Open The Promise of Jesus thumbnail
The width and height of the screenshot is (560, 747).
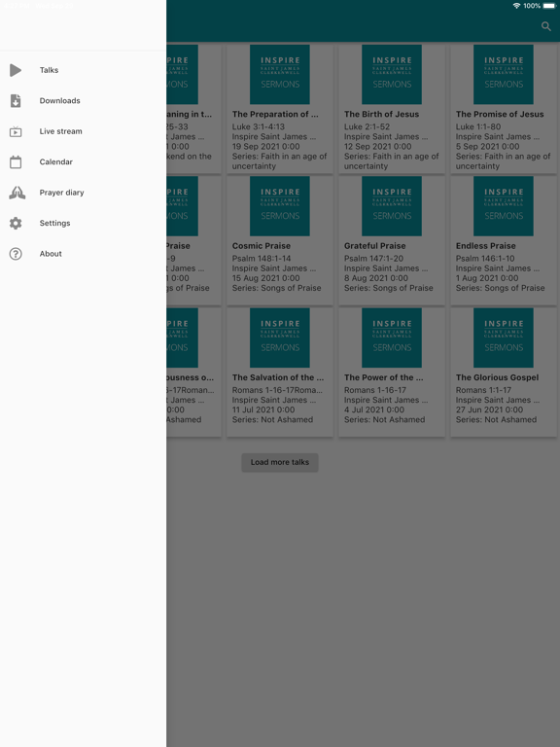504,74
